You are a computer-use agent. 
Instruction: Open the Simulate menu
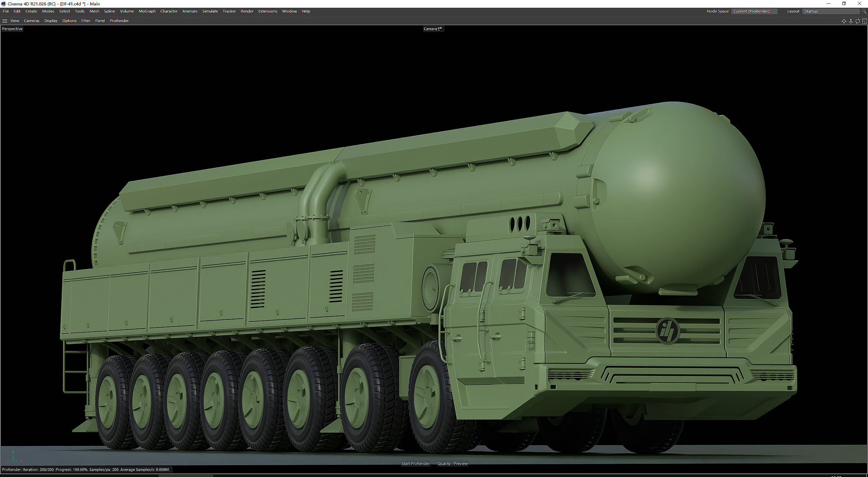pyautogui.click(x=210, y=11)
